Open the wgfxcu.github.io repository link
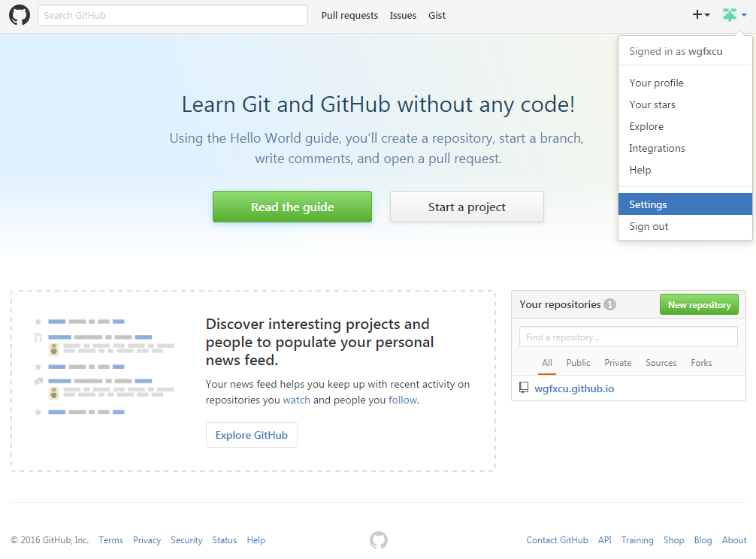 click(x=574, y=388)
